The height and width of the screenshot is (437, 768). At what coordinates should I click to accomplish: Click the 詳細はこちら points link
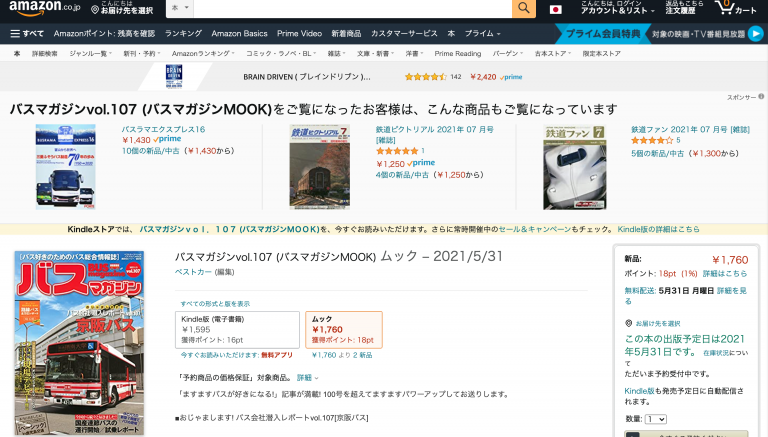(725, 273)
